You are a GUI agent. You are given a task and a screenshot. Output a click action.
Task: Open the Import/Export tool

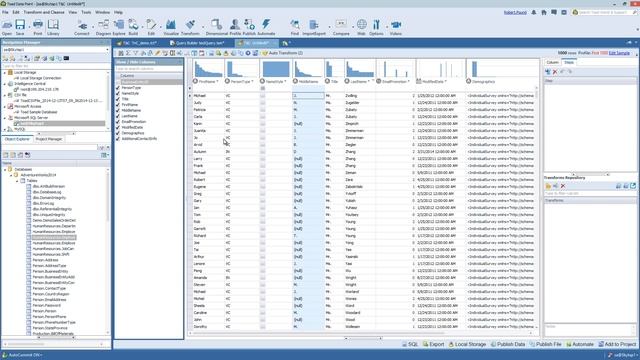314,27
